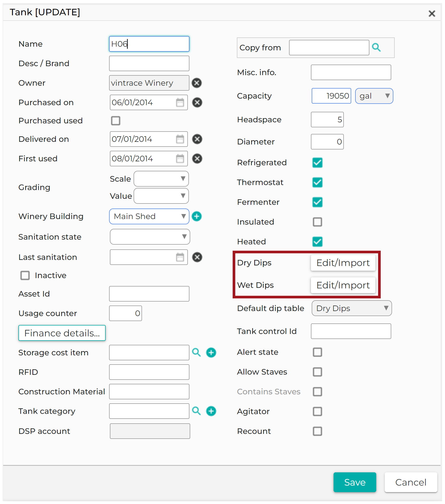
Task: Clear the Delivered on date
Action: point(197,139)
